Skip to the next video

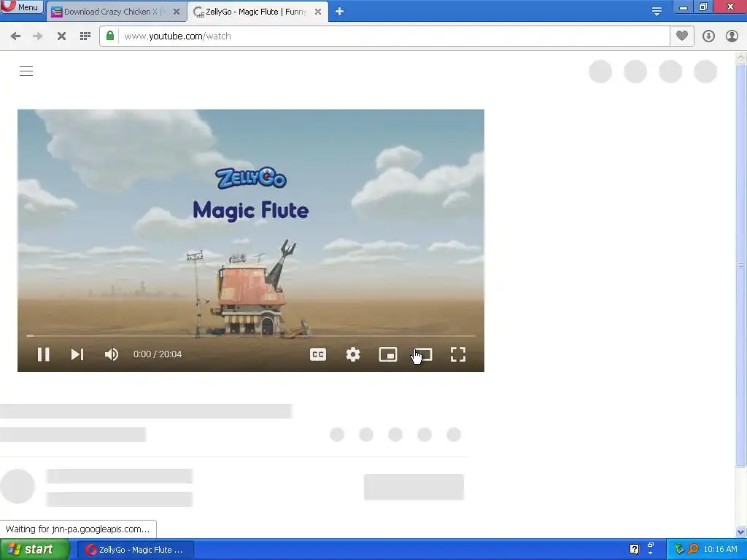(x=77, y=354)
